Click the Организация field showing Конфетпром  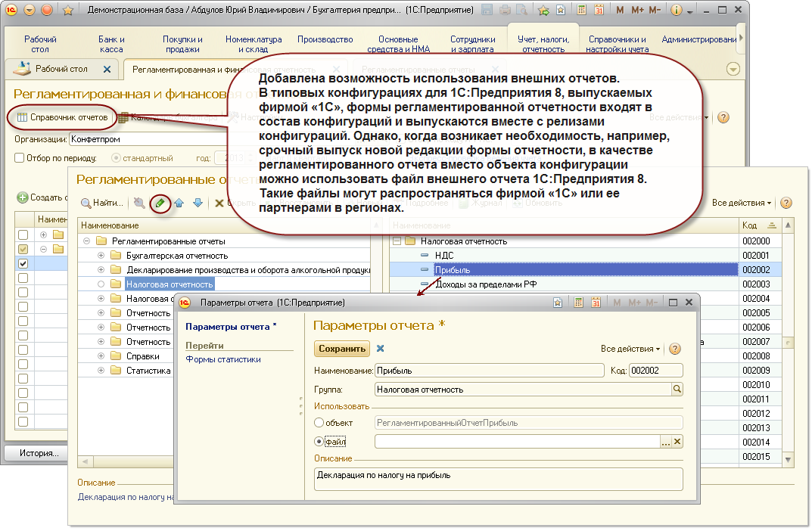tap(150, 139)
